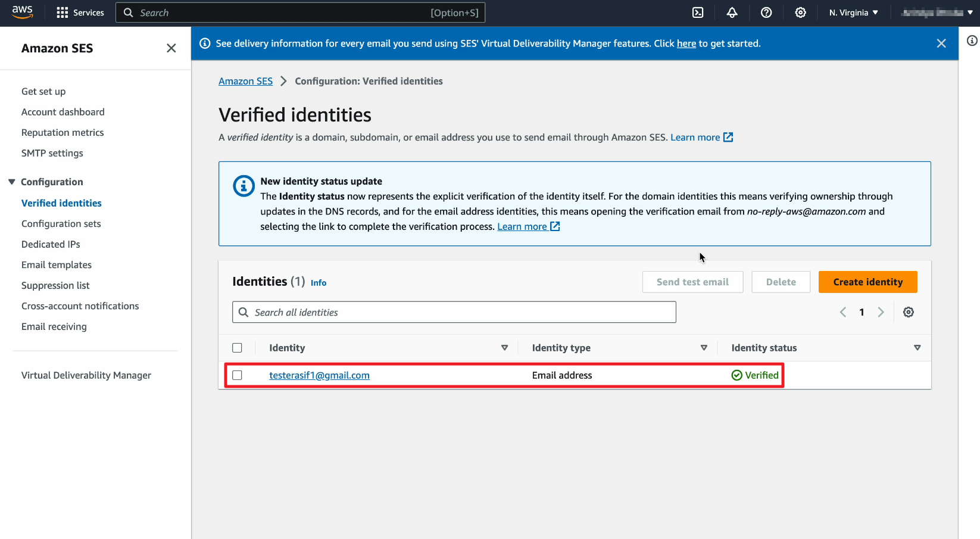Click the Create identity button
980x539 pixels.
coord(867,282)
